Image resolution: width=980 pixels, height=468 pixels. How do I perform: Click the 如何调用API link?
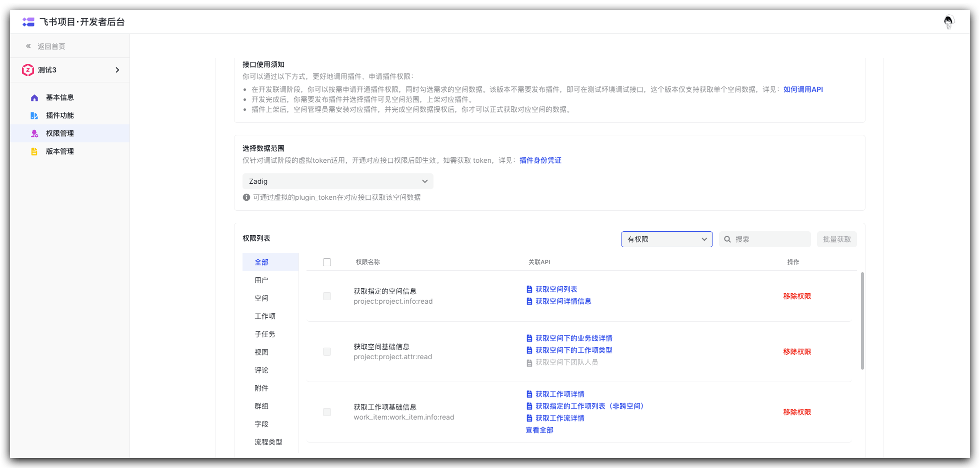(803, 89)
